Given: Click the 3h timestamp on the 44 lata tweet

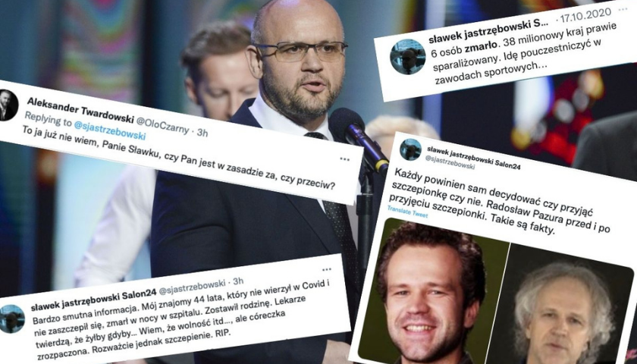Looking at the screenshot, I should tap(238, 281).
